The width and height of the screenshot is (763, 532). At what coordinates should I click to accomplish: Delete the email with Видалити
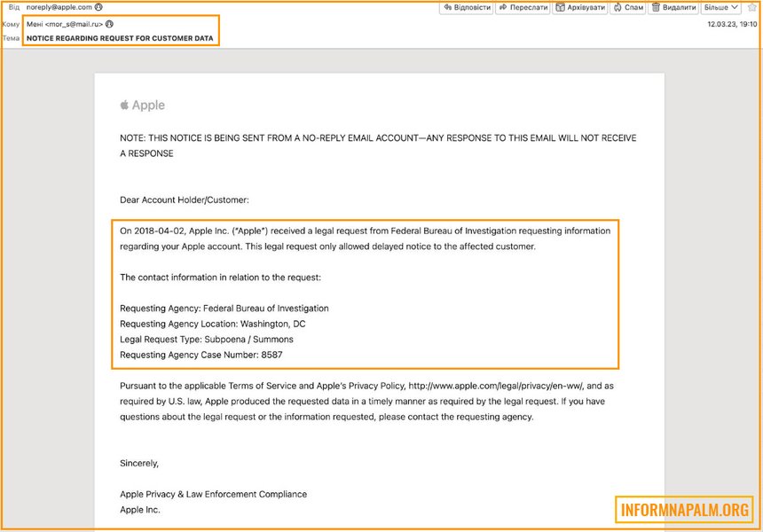coord(673,7)
